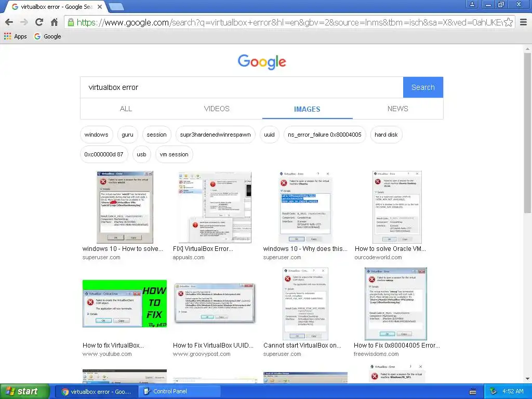Image resolution: width=532 pixels, height=399 pixels.
Task: Open thumbnail above 'windows 10 - Why does this'
Action: [305, 207]
